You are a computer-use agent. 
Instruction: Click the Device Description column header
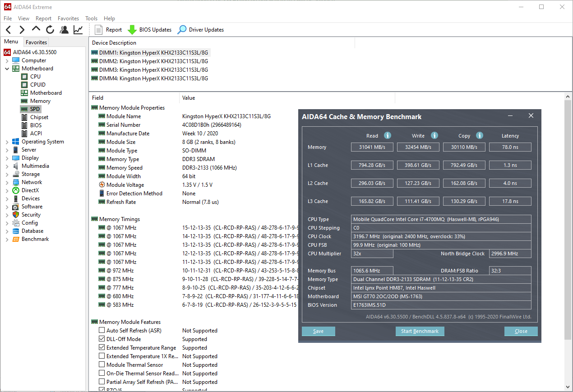(222, 43)
